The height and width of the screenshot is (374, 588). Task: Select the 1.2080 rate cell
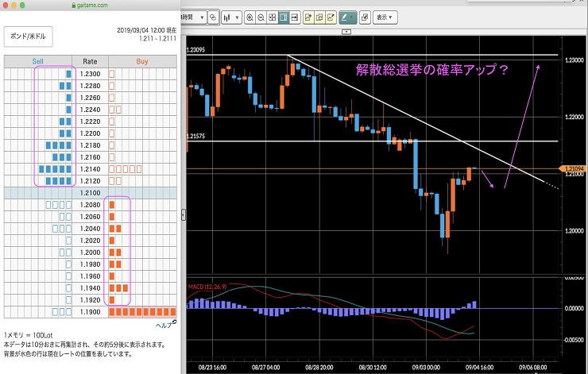coord(91,205)
